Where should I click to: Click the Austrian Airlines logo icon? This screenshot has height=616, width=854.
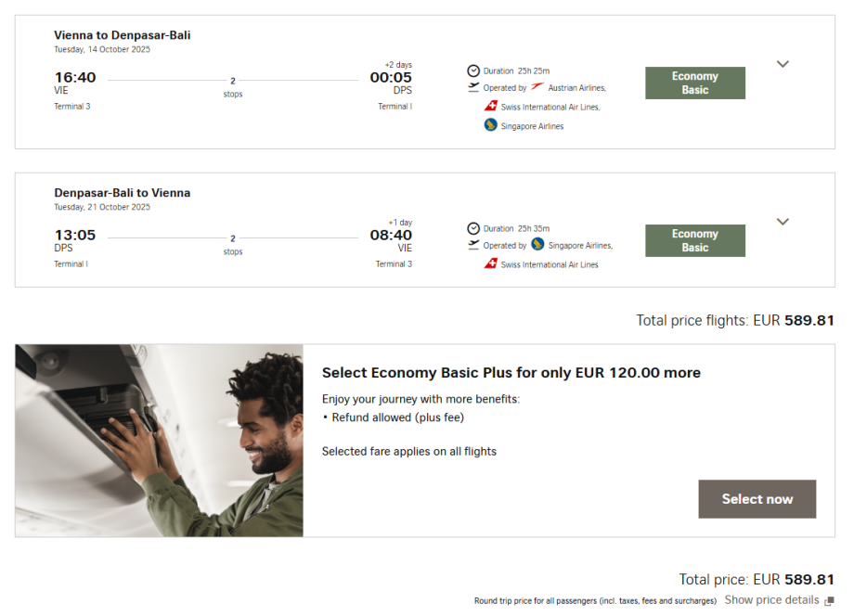pos(537,88)
